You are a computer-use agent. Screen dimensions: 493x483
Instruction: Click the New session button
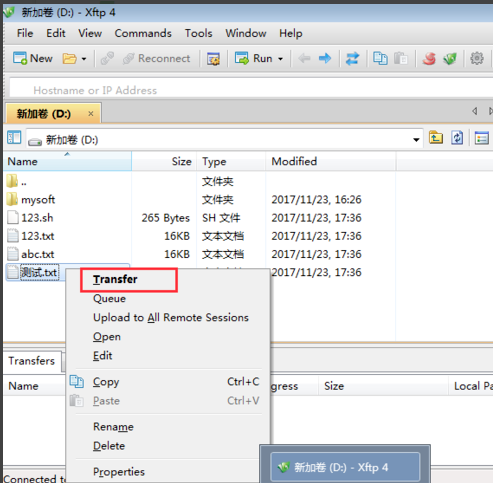click(x=33, y=59)
